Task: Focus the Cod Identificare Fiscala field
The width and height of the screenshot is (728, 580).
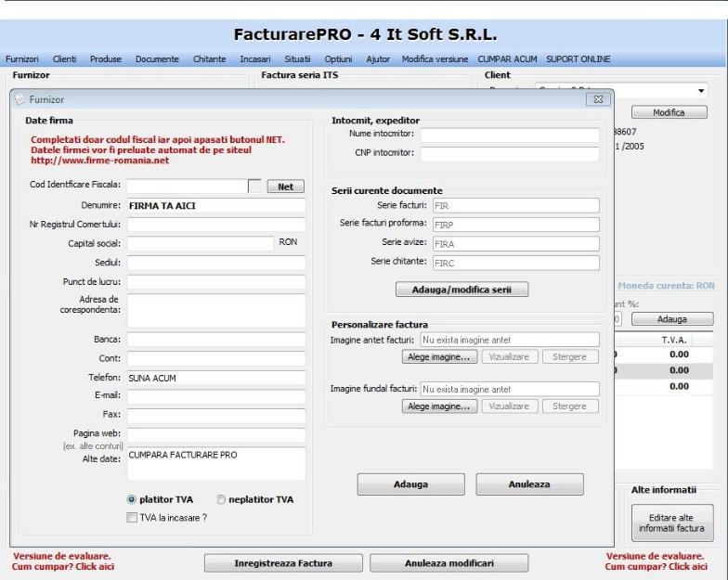Action: pos(188,187)
